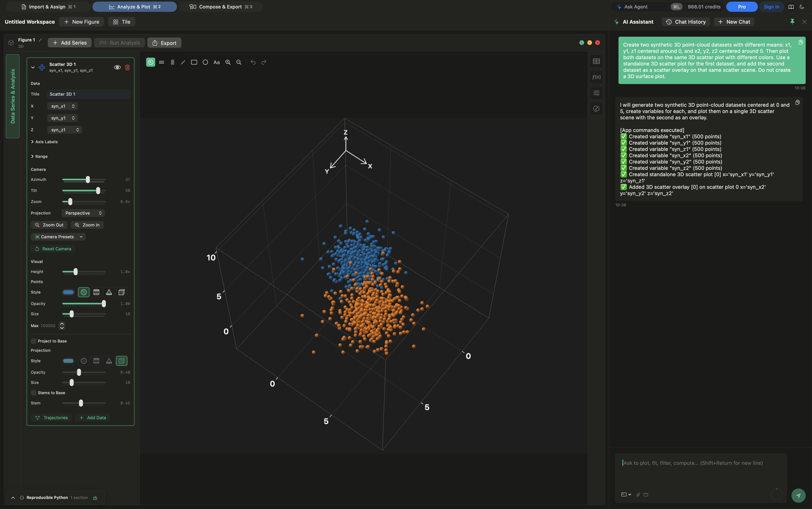The image size is (812, 509).
Task: Open the Camera Presets dropdown
Action: point(58,237)
